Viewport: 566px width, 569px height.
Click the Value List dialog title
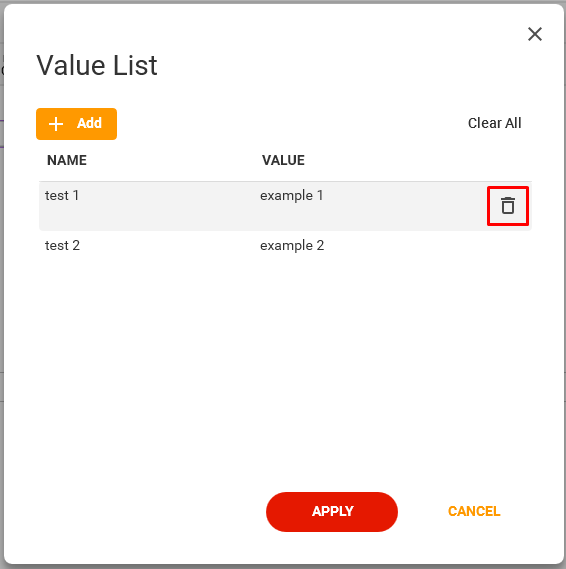[97, 65]
